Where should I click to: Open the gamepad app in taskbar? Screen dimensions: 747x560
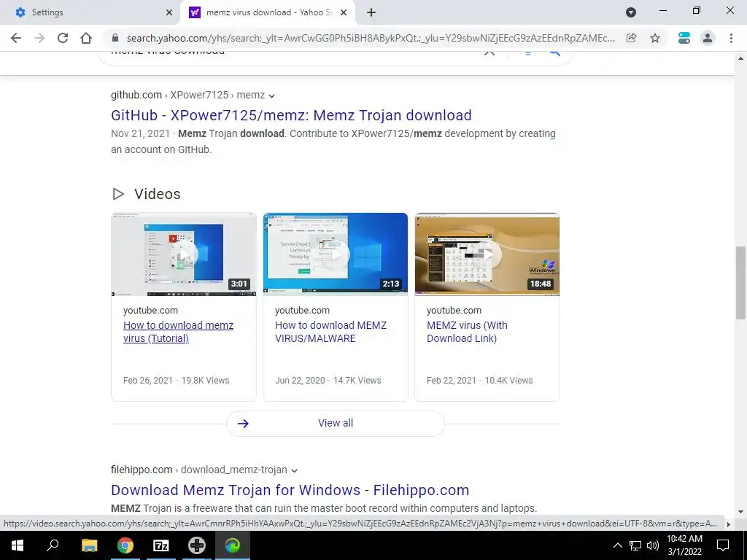point(196,545)
